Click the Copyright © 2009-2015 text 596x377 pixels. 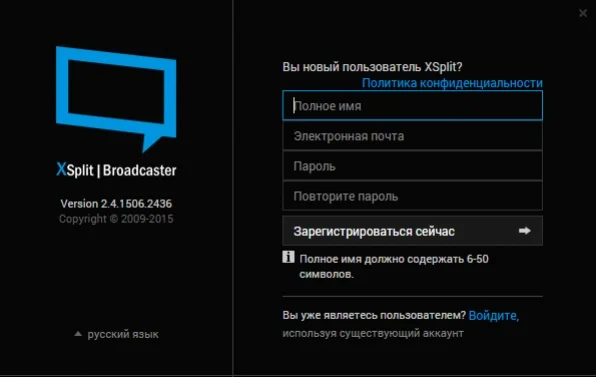pyautogui.click(x=116, y=219)
